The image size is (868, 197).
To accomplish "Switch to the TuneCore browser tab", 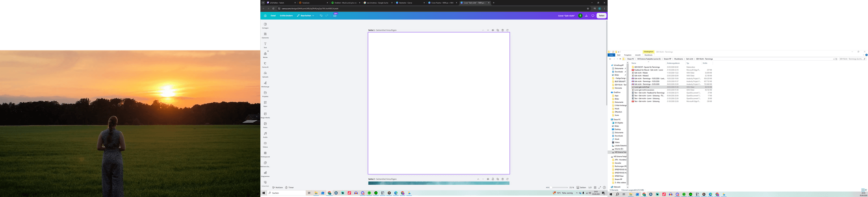I will (x=313, y=3).
